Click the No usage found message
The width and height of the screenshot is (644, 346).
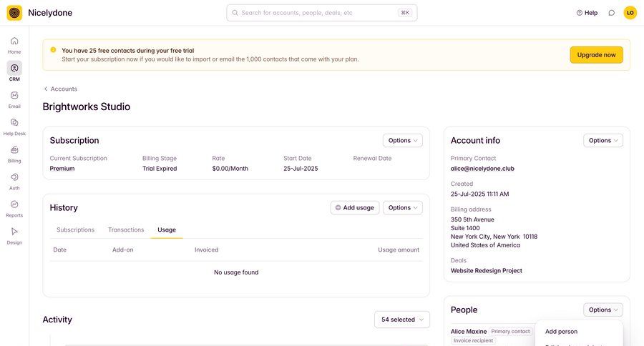click(236, 272)
